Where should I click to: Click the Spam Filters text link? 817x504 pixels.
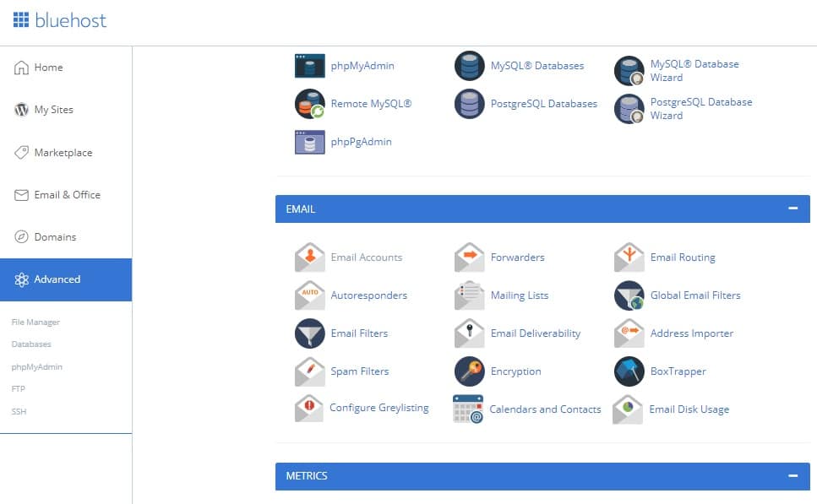(x=360, y=371)
